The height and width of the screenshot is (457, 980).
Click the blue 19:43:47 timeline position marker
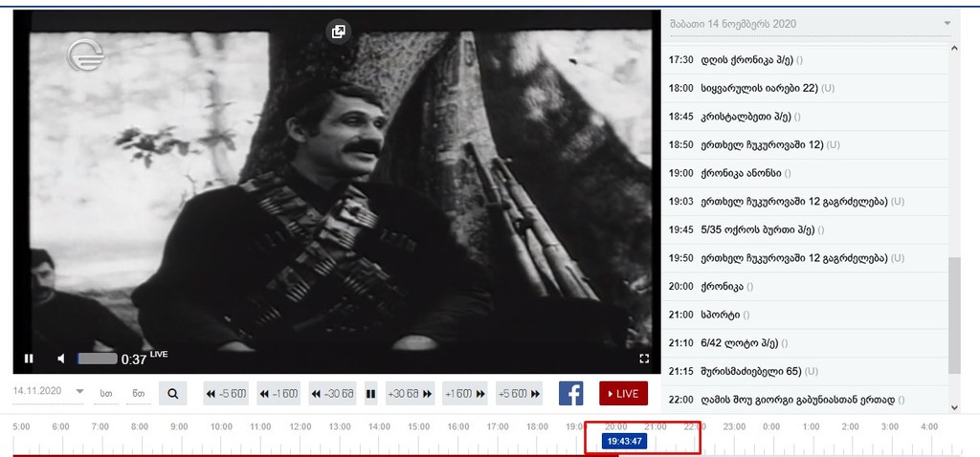tap(625, 442)
